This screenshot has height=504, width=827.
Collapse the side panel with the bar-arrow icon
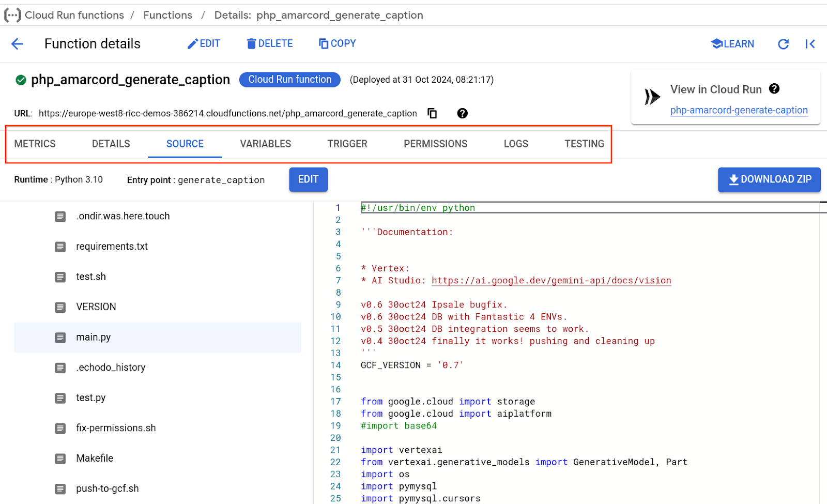click(x=810, y=44)
